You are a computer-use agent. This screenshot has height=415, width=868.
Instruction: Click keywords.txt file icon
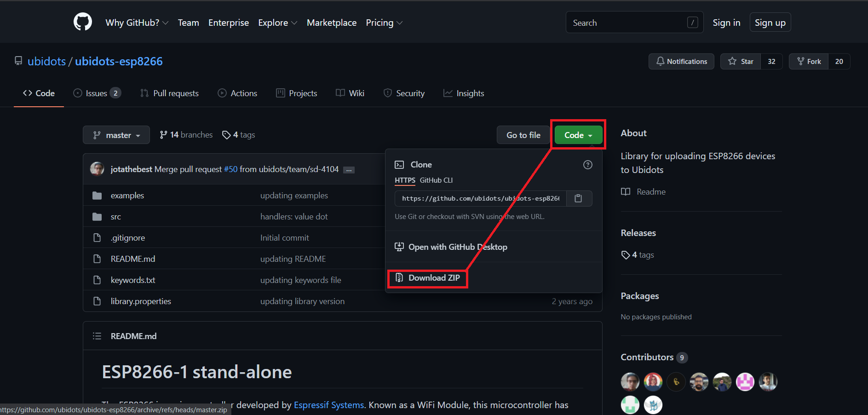click(97, 280)
